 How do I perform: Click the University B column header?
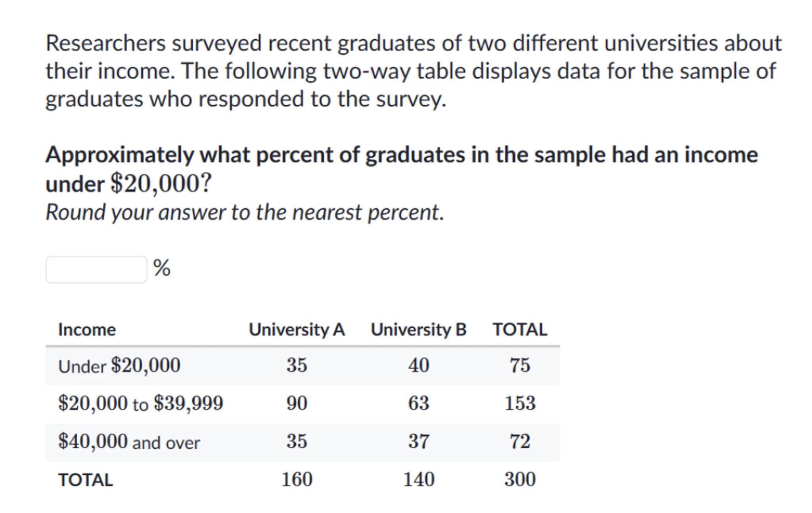point(418,330)
